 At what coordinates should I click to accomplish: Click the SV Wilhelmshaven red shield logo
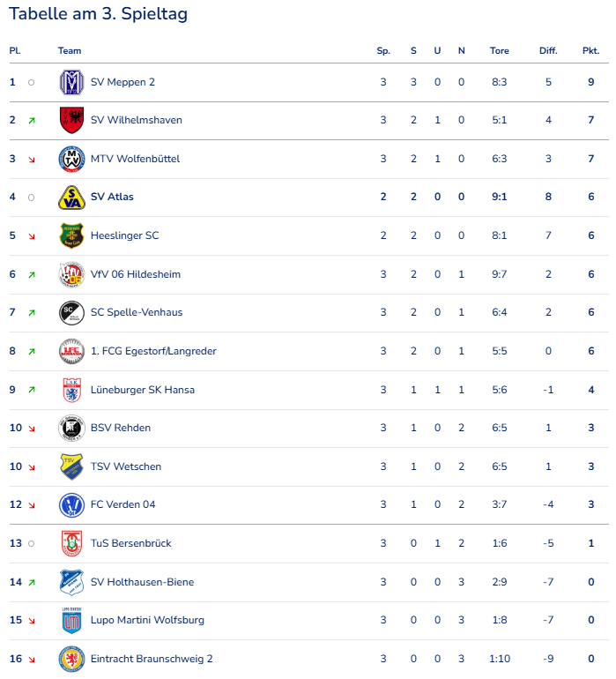tap(71, 121)
